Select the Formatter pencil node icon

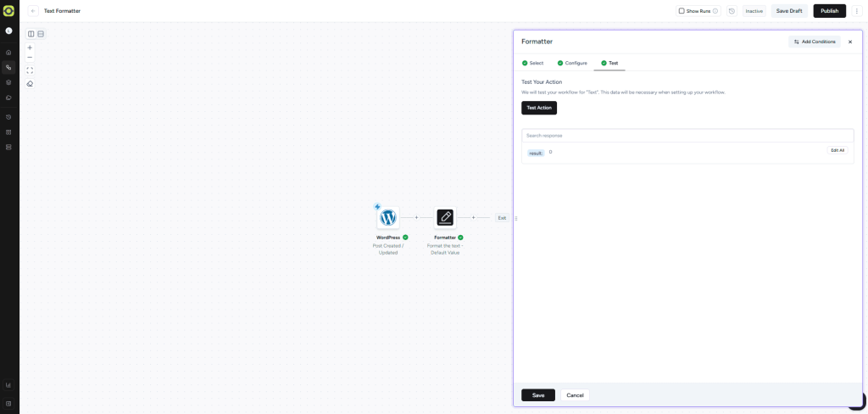[x=445, y=217]
